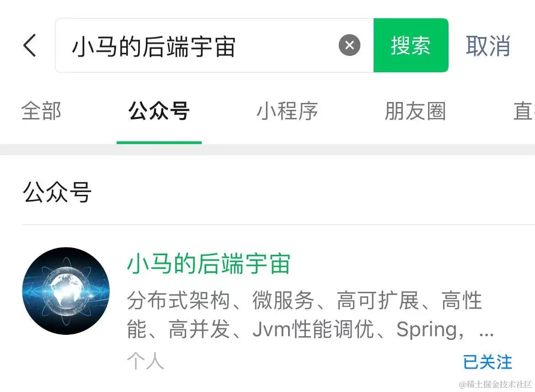
Task: Open the partially visible 直播 tab
Action: [524, 111]
